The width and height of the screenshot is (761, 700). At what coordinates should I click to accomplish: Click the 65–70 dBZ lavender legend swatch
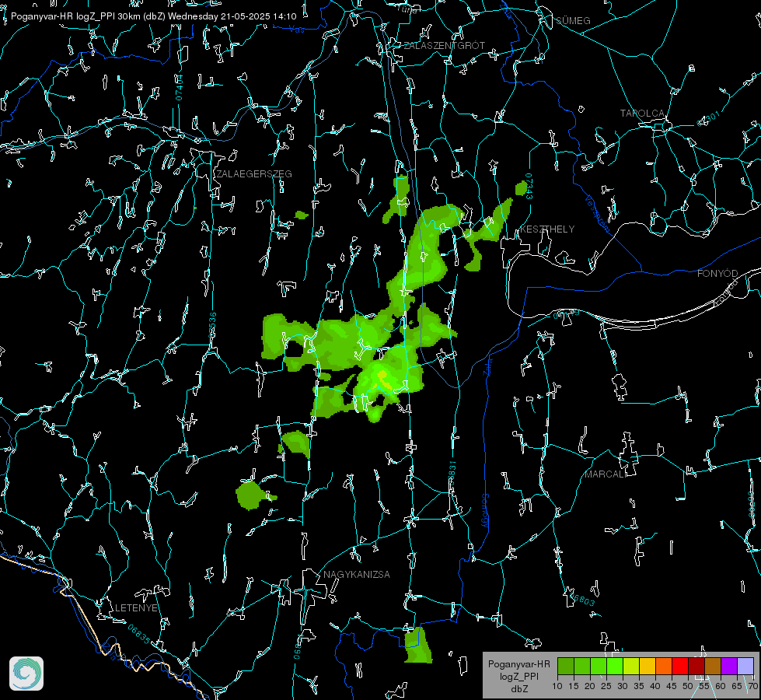click(745, 666)
